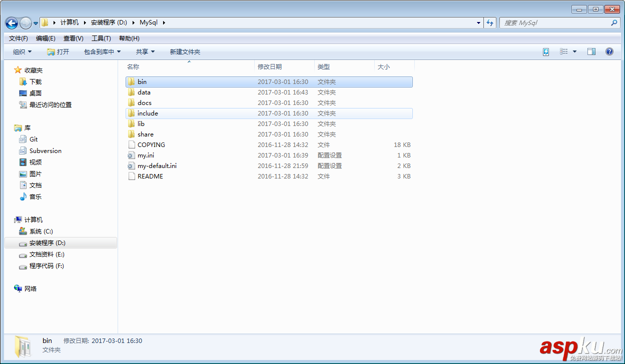Open drive 安装程序 (D:) in sidebar
Viewport: 625px width, 364px height.
48,243
